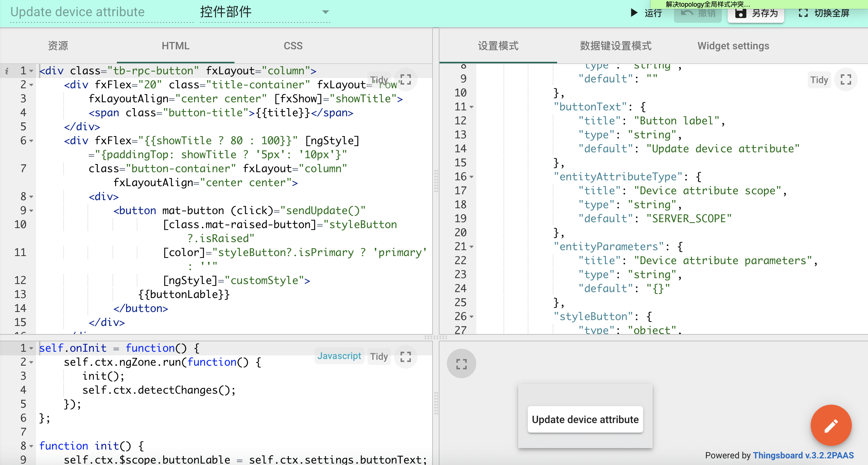Expand the settings schema editor fullscreen
Screen dimensions: 868x465
coord(846,79)
